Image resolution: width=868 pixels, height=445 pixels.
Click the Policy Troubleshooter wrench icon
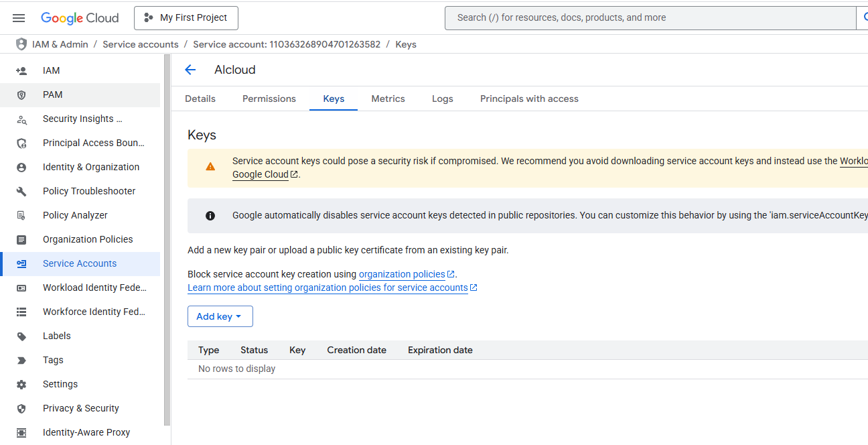pos(21,191)
